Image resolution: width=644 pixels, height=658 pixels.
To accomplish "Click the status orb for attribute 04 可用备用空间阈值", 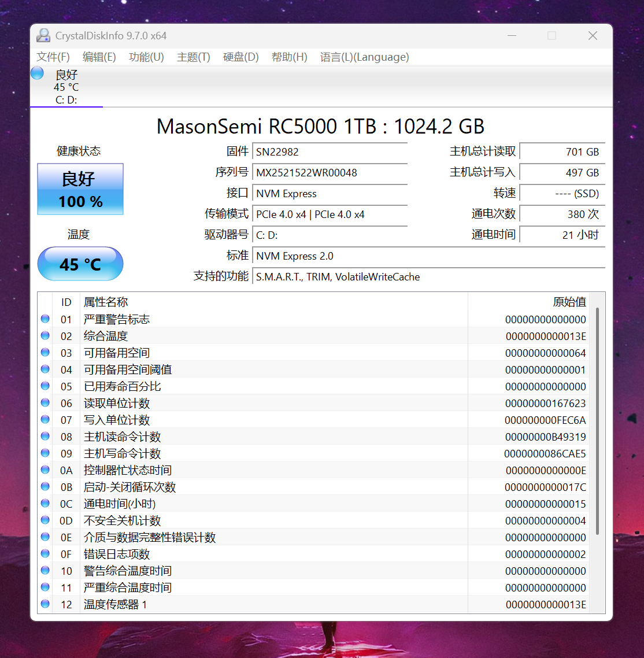I will [45, 369].
